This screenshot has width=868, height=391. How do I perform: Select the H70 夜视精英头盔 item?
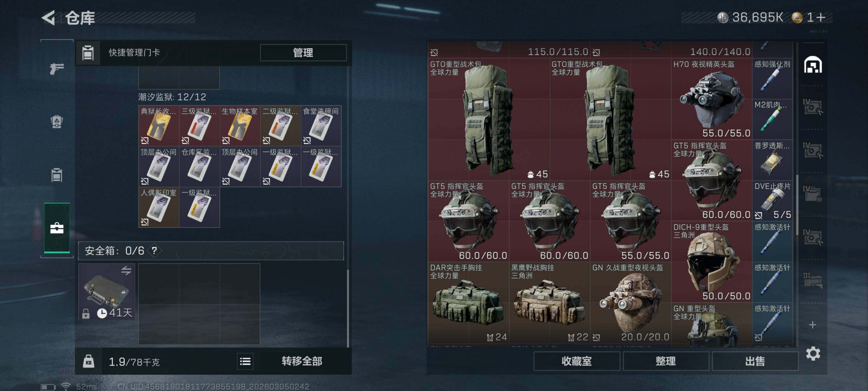coord(711,99)
